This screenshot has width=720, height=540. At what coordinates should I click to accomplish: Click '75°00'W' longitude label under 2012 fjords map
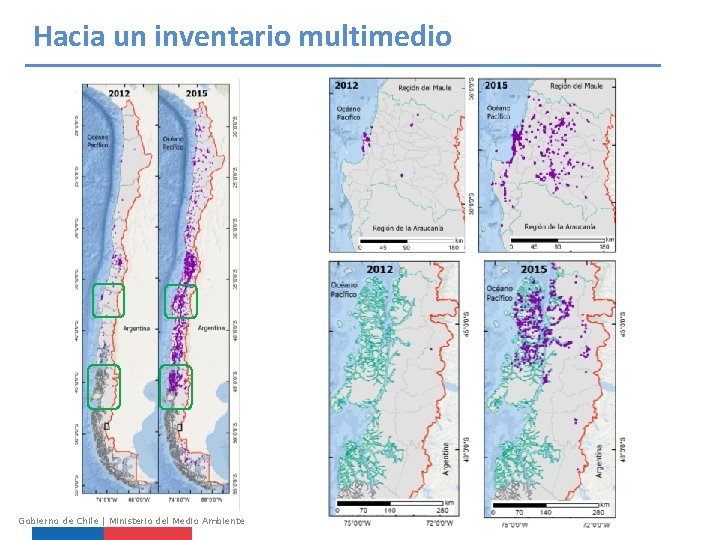pos(357,523)
